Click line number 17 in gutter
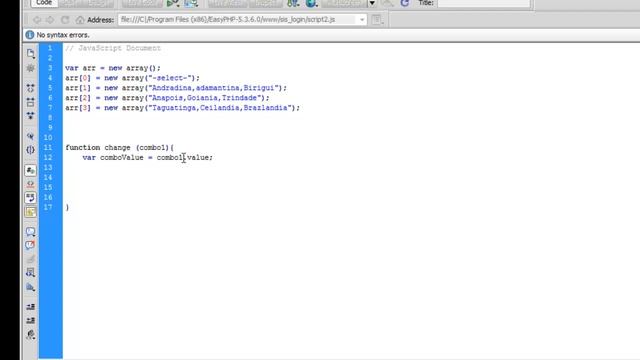640x360 pixels. (48, 207)
